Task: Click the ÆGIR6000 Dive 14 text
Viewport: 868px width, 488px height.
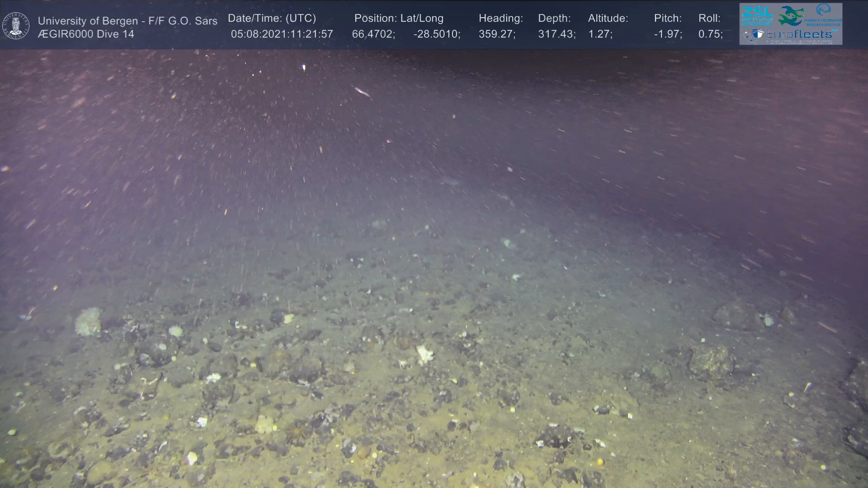Action: tap(86, 34)
